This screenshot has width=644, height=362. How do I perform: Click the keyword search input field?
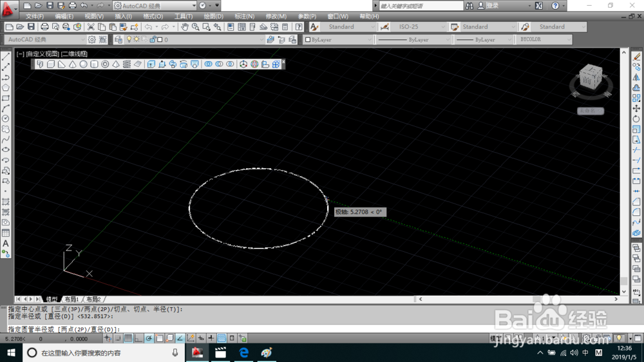(x=421, y=6)
